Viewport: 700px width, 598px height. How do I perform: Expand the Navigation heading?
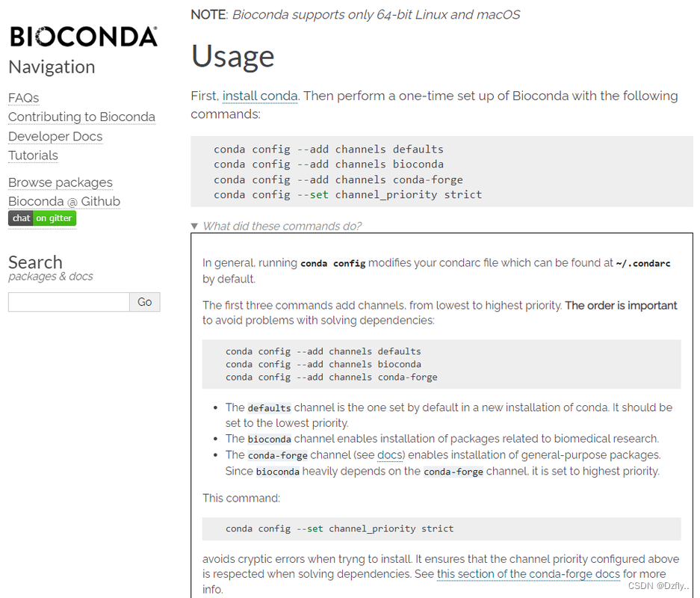pos(51,67)
